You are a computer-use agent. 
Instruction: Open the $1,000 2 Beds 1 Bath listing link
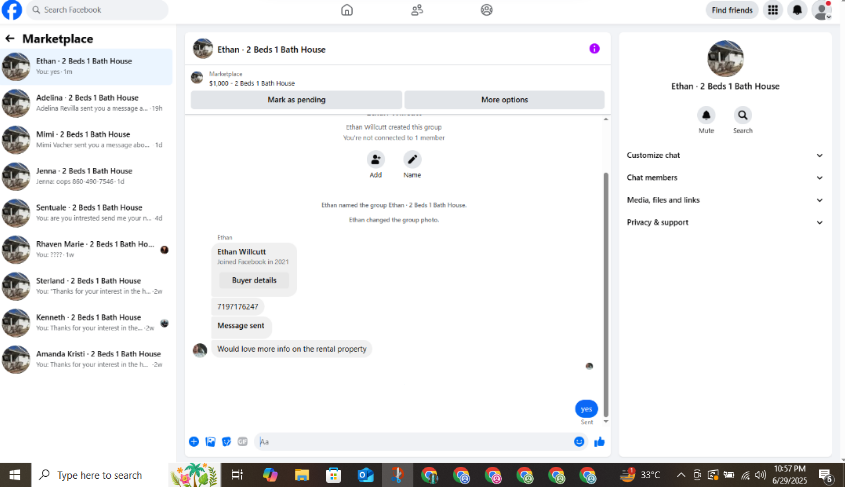tap(252, 84)
